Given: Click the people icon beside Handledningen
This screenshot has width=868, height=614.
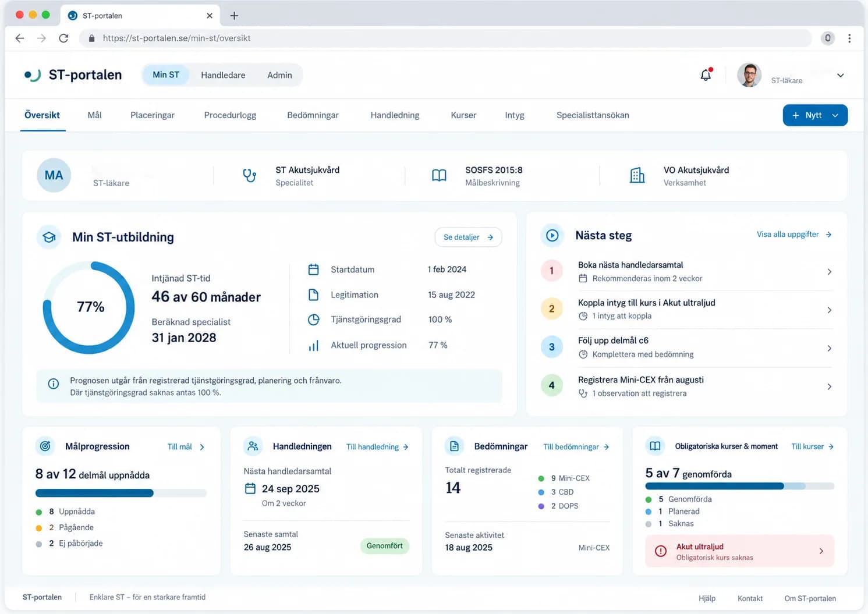Looking at the screenshot, I should pos(253,446).
